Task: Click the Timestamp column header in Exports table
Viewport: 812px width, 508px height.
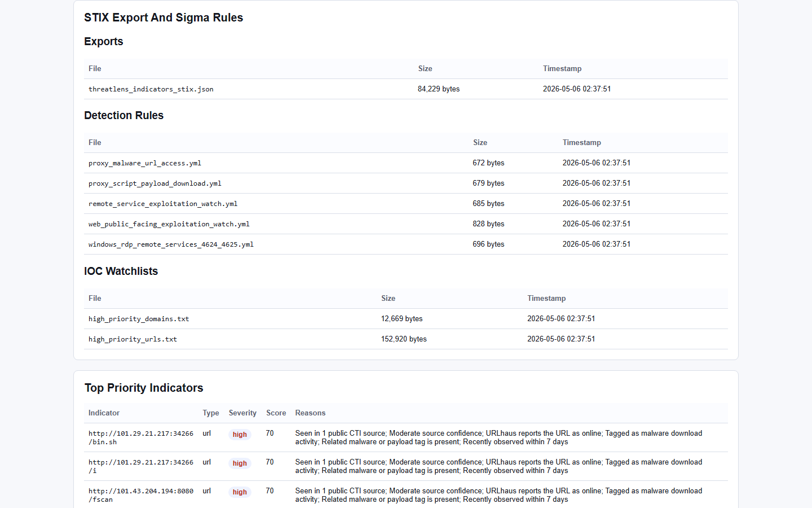Action: 562,69
